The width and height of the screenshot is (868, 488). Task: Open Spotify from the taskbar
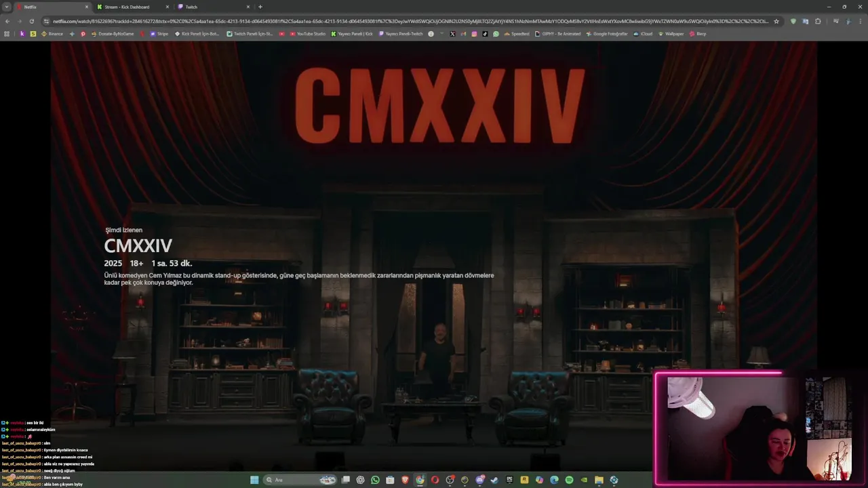[569, 480]
